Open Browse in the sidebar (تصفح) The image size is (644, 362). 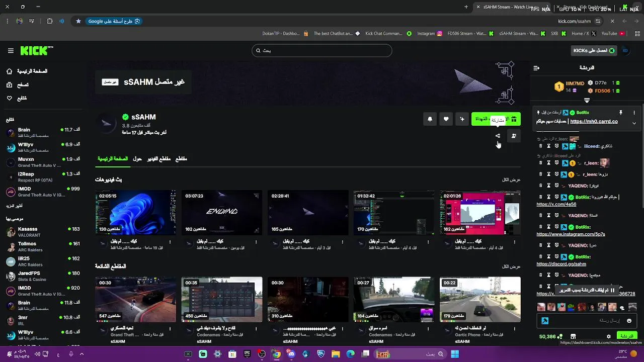pyautogui.click(x=18, y=85)
